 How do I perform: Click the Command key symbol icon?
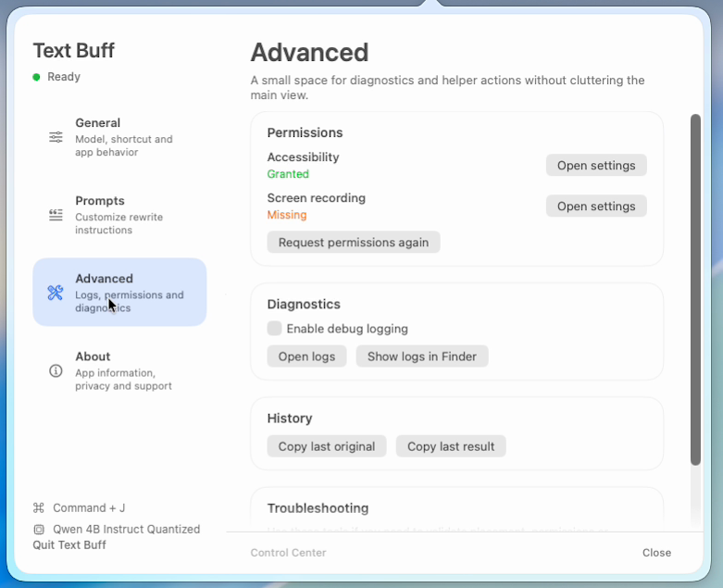[39, 507]
